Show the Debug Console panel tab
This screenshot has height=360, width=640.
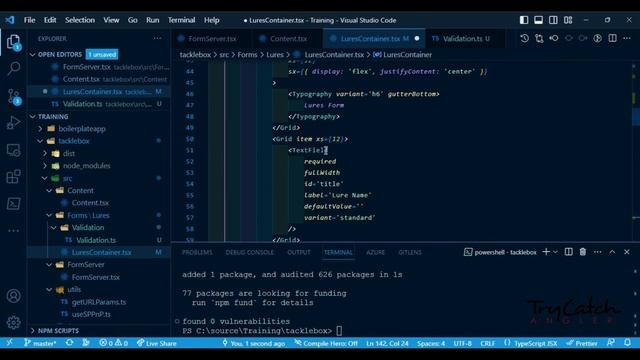[250, 252]
